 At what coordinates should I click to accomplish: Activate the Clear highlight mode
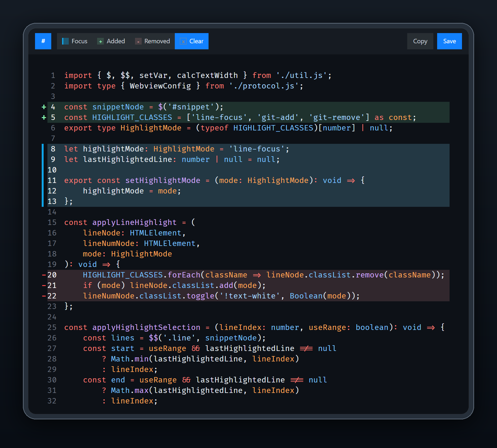pyautogui.click(x=192, y=41)
